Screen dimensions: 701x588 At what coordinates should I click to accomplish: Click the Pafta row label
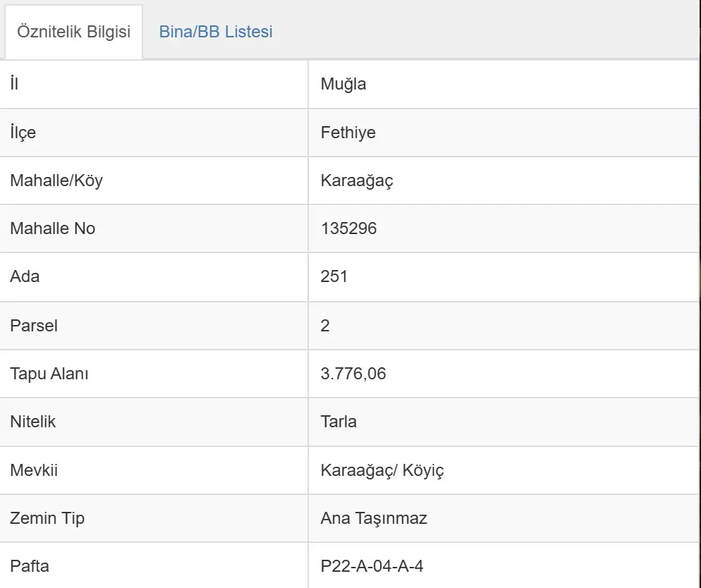(x=30, y=566)
